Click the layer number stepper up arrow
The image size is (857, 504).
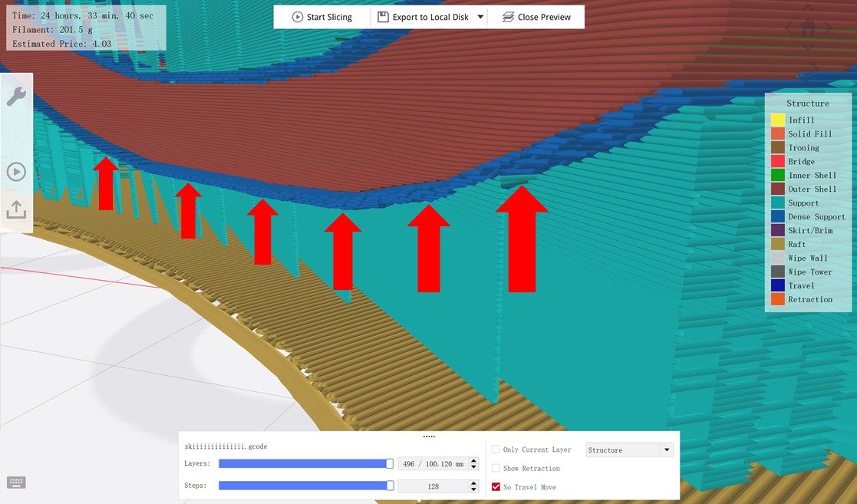pyautogui.click(x=474, y=459)
